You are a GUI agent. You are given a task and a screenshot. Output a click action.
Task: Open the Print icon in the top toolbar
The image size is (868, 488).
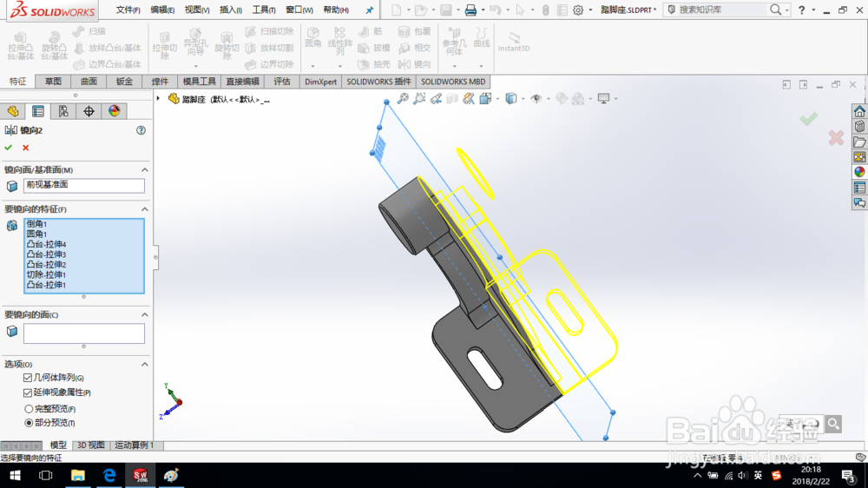pos(470,10)
